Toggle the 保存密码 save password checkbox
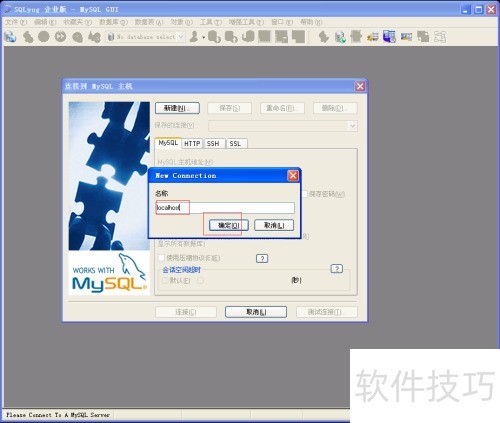The height and width of the screenshot is (423, 500). tap(304, 194)
